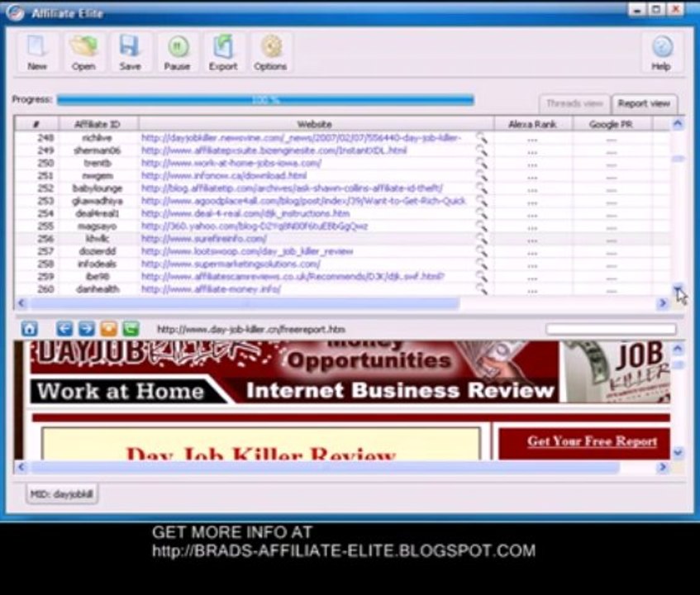Image resolution: width=700 pixels, height=595 pixels.
Task: Click the empty search box beside URL
Action: (611, 330)
